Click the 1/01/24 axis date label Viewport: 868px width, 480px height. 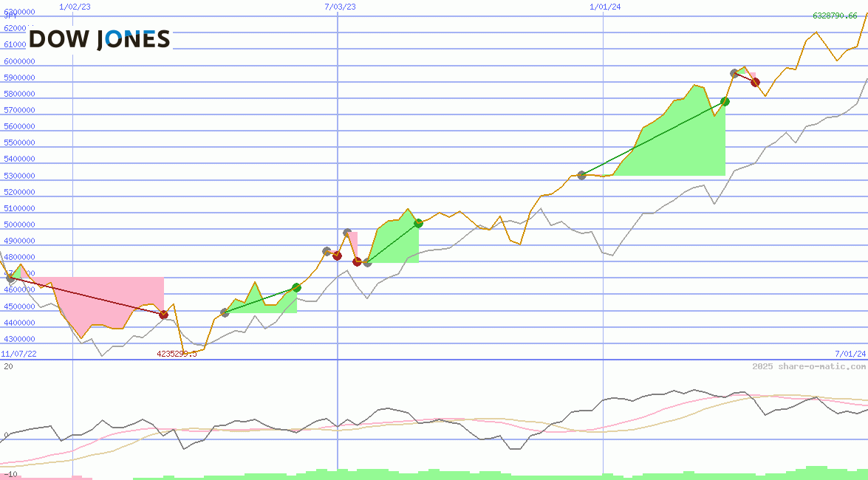(x=604, y=7)
